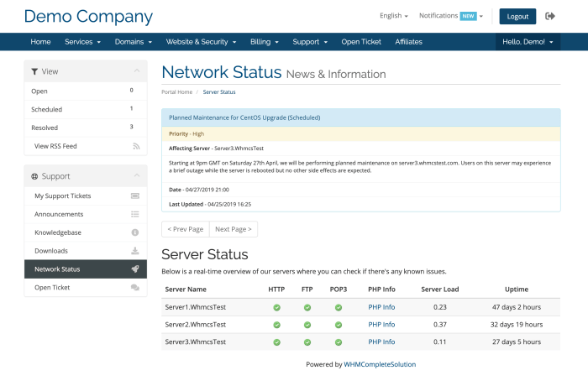Expand the Support navigation menu

pos(310,42)
